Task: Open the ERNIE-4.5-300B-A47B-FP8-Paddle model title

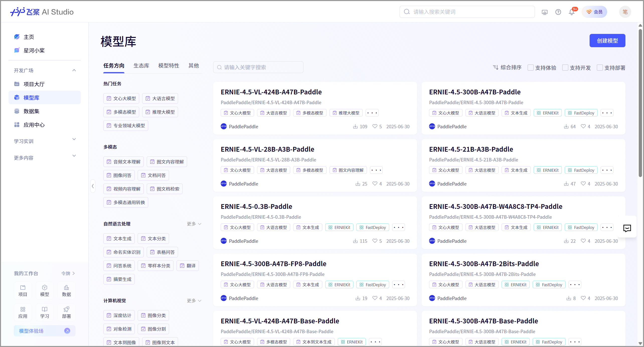Action: (x=273, y=264)
